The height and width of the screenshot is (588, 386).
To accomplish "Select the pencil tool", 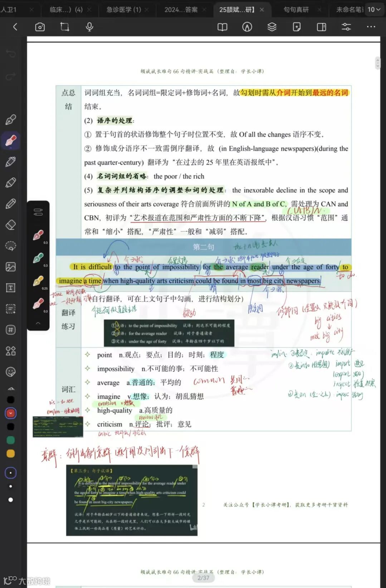I will coord(11,204).
